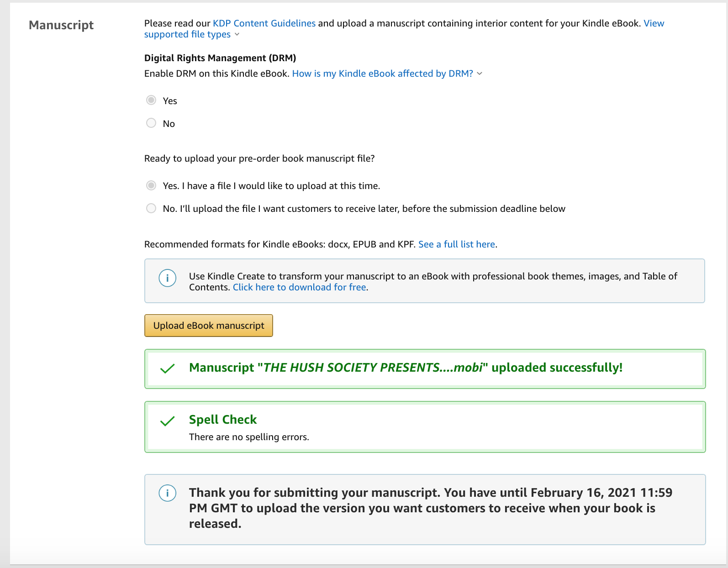The image size is (728, 568).
Task: Expand the DRM help chevron arrow
Action: (480, 74)
